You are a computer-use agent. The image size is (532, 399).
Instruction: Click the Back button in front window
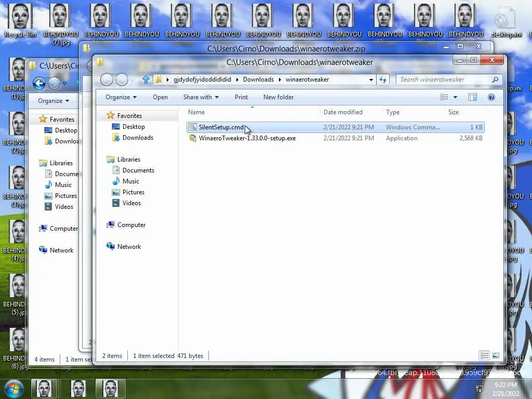coord(107,80)
